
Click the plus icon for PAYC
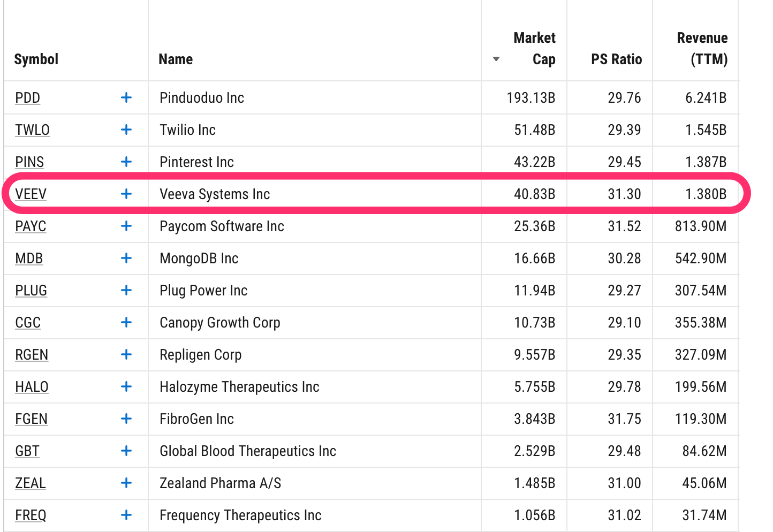click(x=126, y=226)
